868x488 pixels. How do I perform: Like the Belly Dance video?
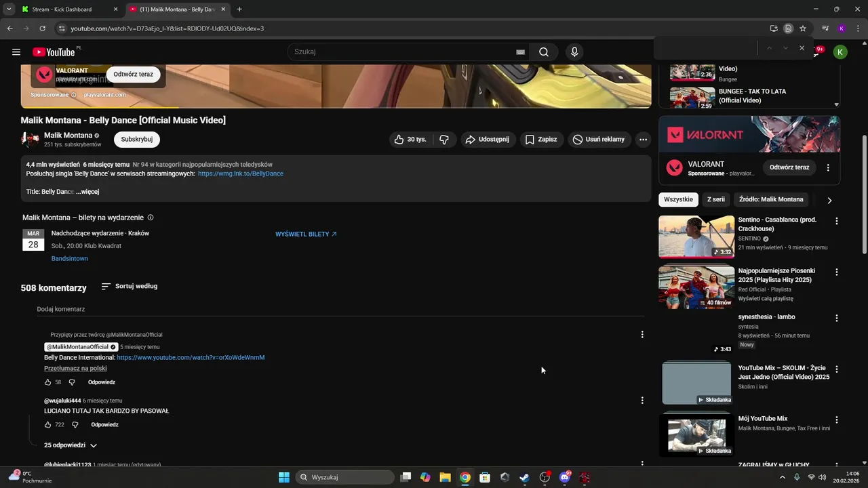click(x=411, y=140)
